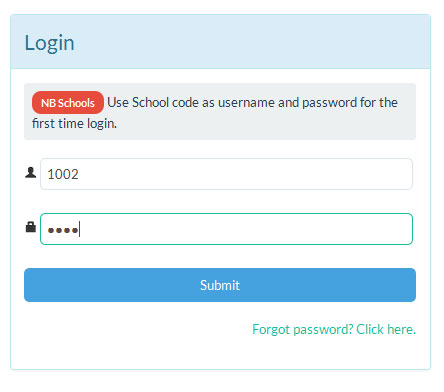Click the light blue Login panel header
The width and height of the screenshot is (444, 392).
(x=220, y=42)
